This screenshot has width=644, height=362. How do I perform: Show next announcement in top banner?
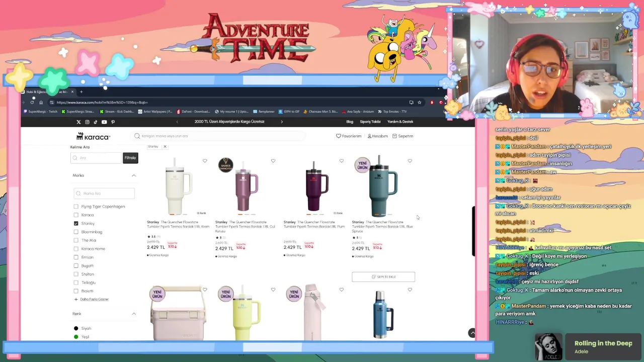pyautogui.click(x=282, y=122)
